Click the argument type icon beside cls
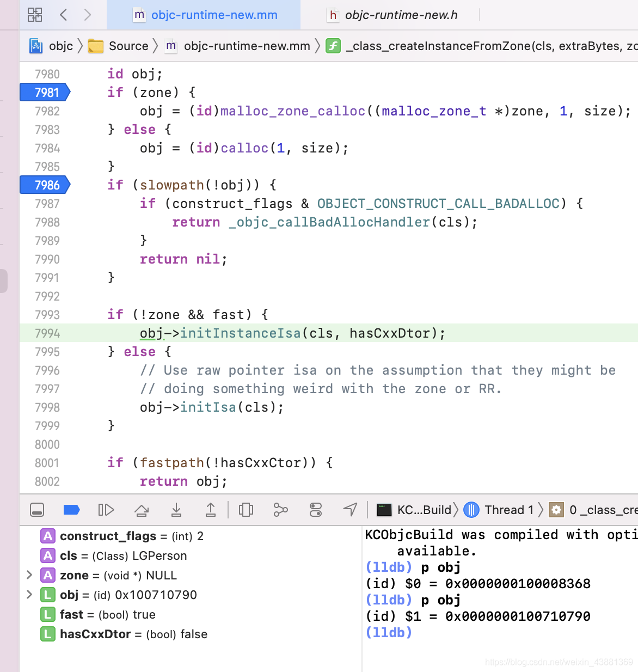The image size is (638, 672). 48,556
